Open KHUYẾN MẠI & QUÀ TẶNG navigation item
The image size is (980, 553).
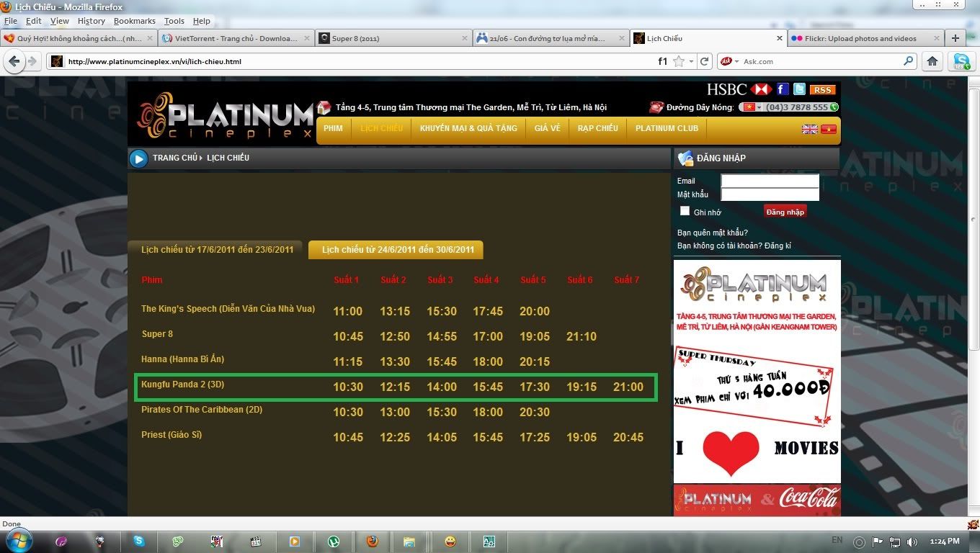(468, 128)
